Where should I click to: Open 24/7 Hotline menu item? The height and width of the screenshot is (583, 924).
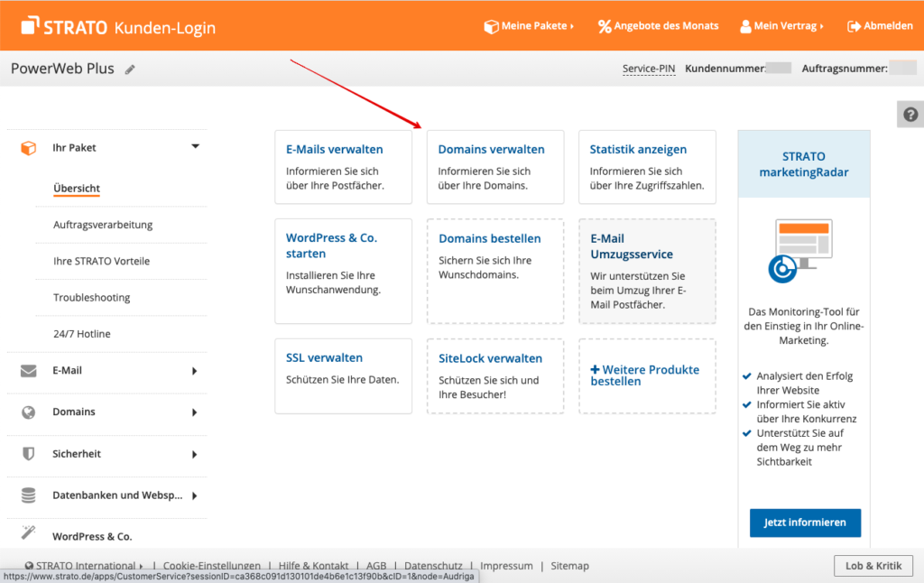tap(82, 334)
